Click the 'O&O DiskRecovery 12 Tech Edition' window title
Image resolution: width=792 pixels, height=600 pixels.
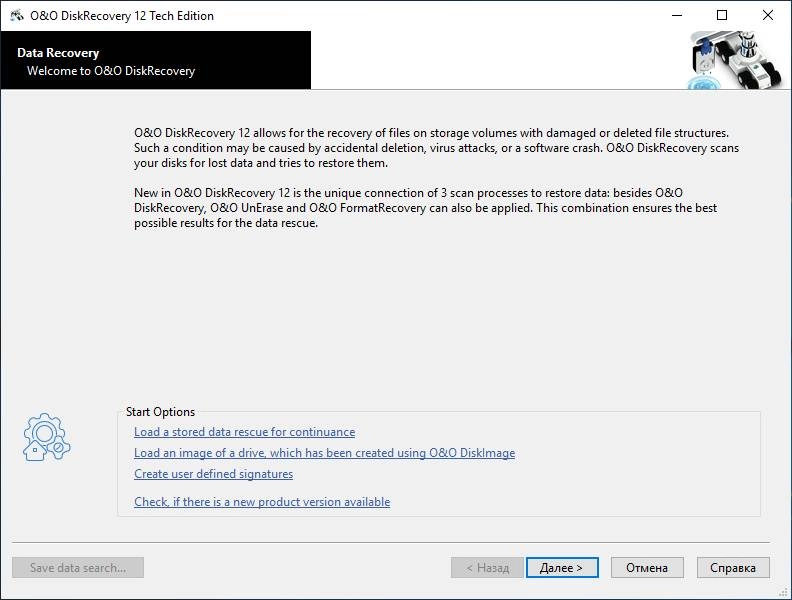122,16
